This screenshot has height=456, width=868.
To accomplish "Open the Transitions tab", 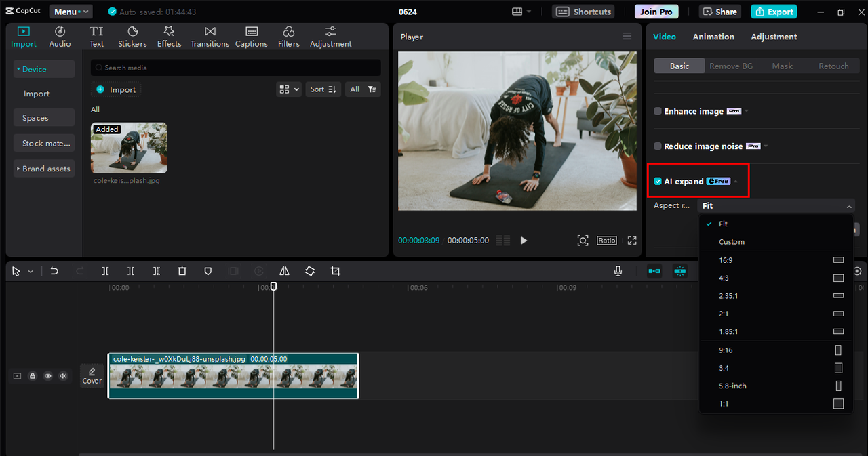I will [x=210, y=37].
